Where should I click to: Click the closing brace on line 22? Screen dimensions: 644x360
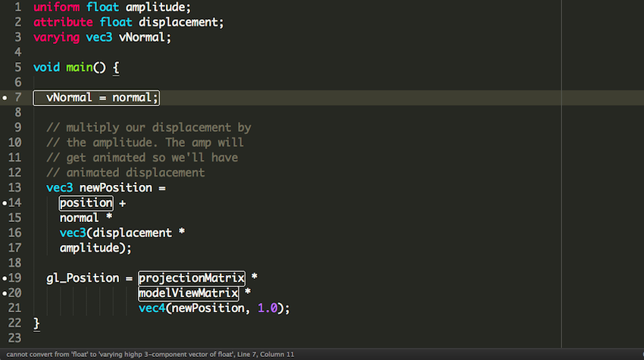tap(36, 324)
